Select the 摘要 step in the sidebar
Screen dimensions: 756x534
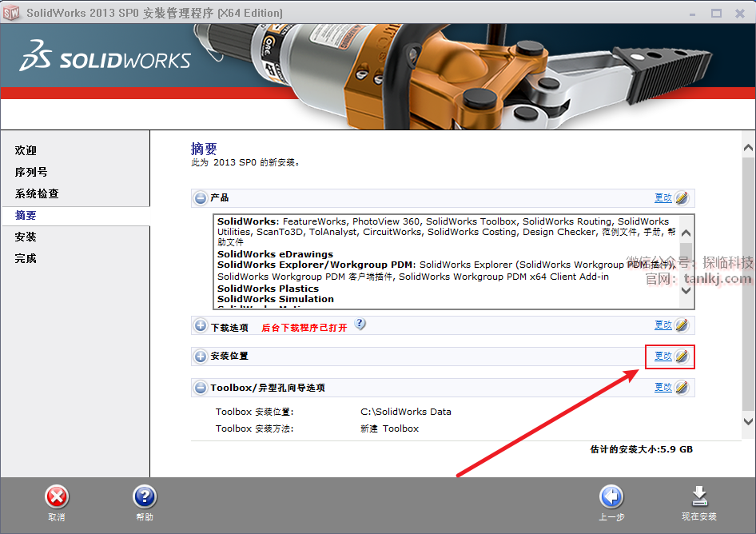(26, 216)
